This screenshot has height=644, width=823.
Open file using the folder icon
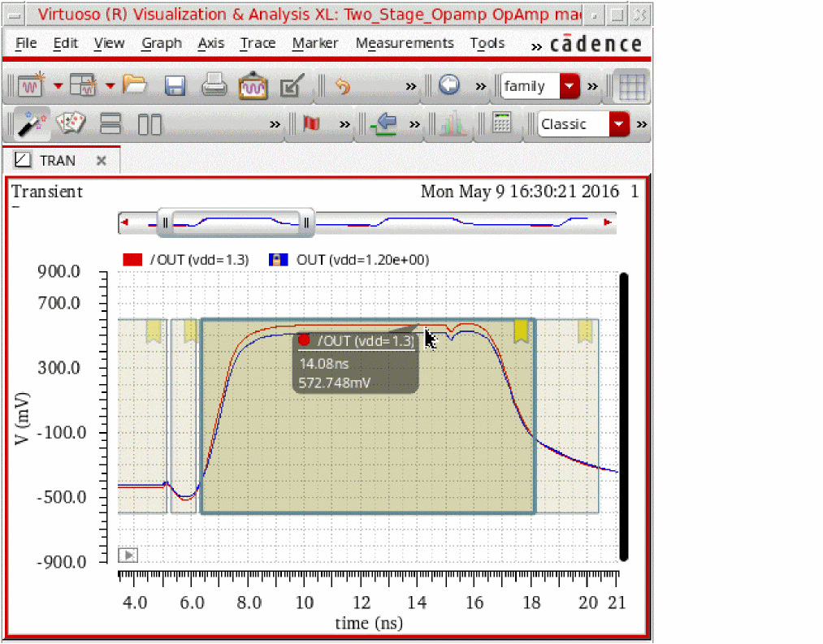click(134, 84)
